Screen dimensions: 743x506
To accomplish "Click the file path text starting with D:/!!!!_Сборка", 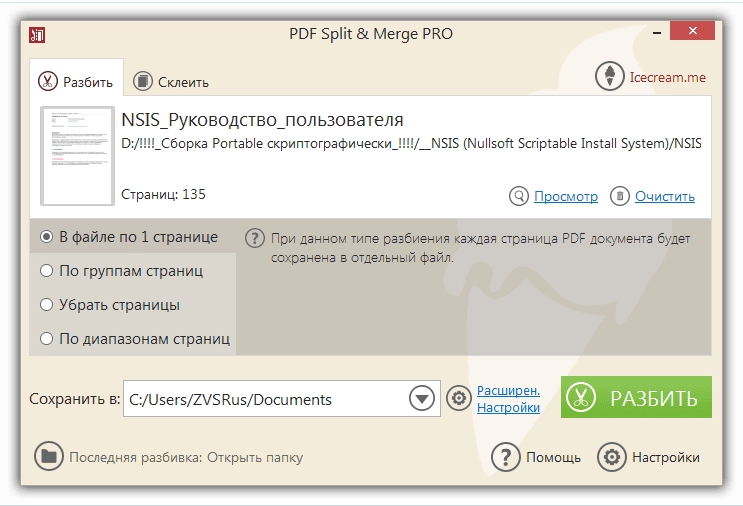I will [411, 144].
